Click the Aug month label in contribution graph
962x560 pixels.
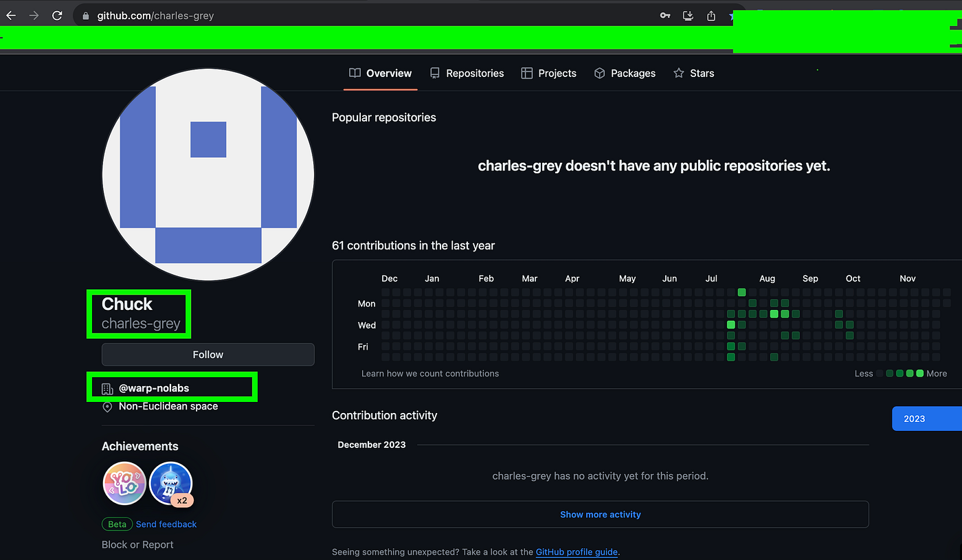[x=768, y=279]
